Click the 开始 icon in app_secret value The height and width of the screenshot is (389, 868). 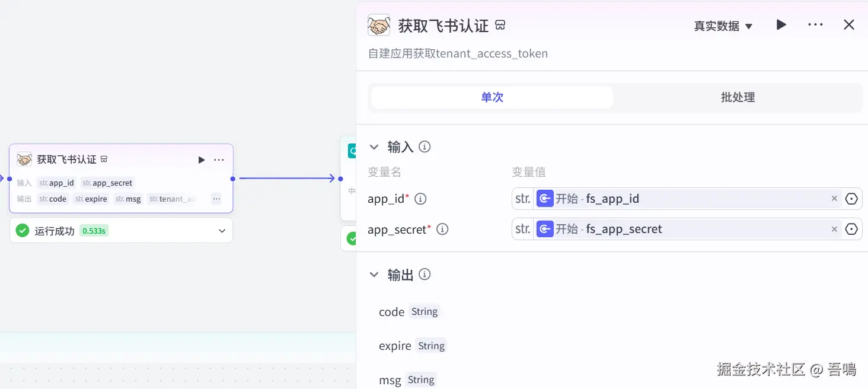tap(545, 229)
